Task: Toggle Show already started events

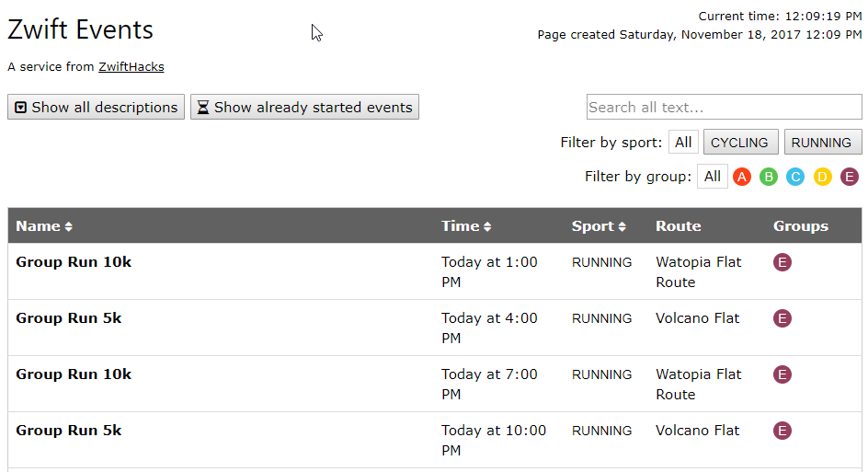Action: click(x=304, y=107)
